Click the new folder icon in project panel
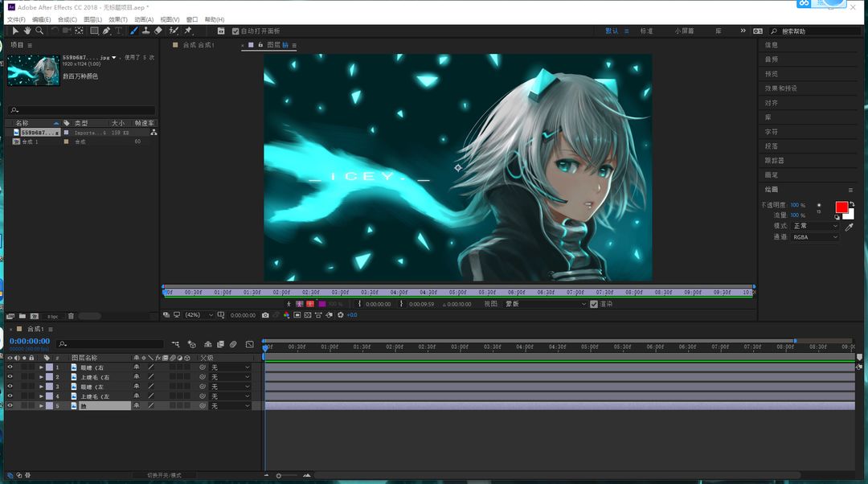Viewport: 868px width, 484px height. pyautogui.click(x=23, y=316)
